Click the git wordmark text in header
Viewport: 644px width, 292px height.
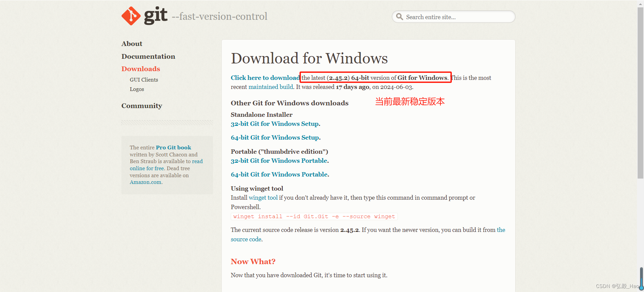coord(156,15)
